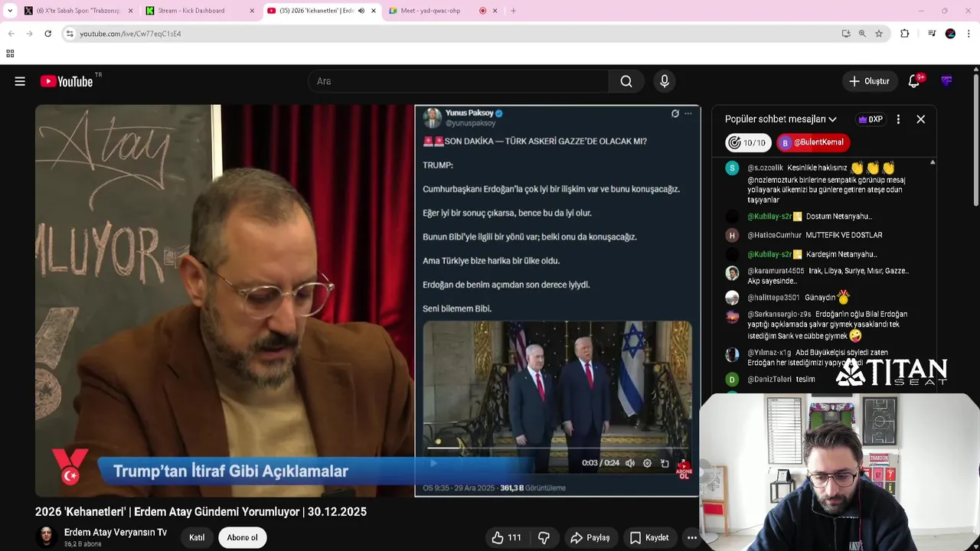Click the main video player area
The image size is (980, 551).
tap(367, 301)
